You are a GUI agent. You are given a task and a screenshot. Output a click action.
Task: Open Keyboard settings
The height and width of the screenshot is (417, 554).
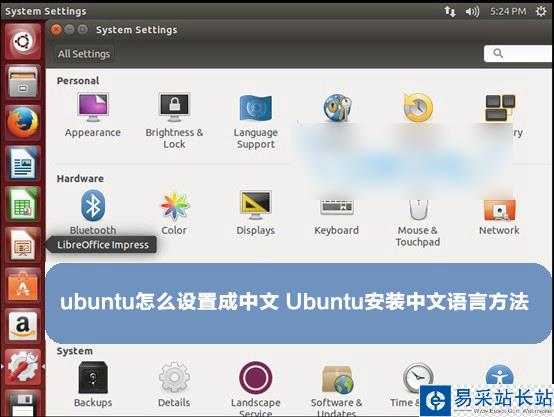337,217
